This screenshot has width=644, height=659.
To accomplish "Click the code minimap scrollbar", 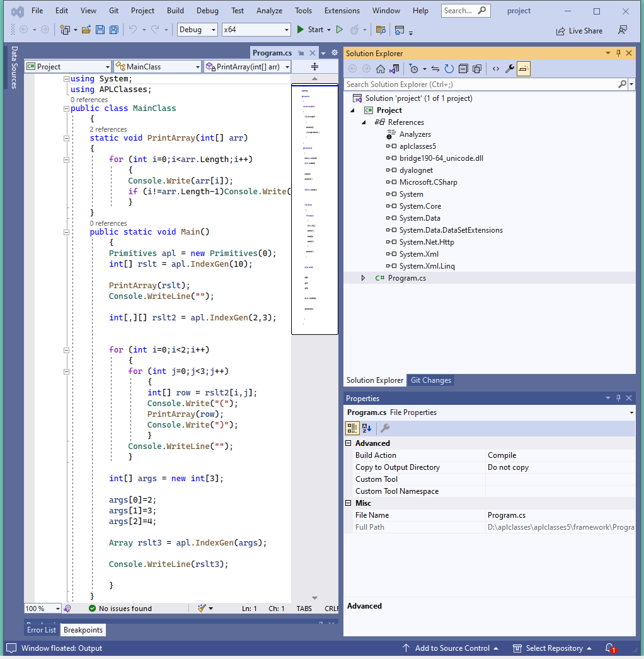I will (x=314, y=208).
